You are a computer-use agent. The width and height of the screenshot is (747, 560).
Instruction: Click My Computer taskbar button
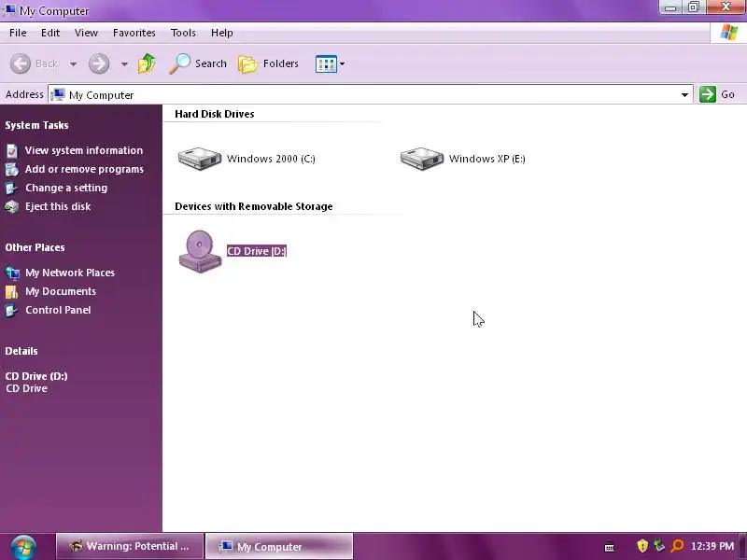pos(279,546)
